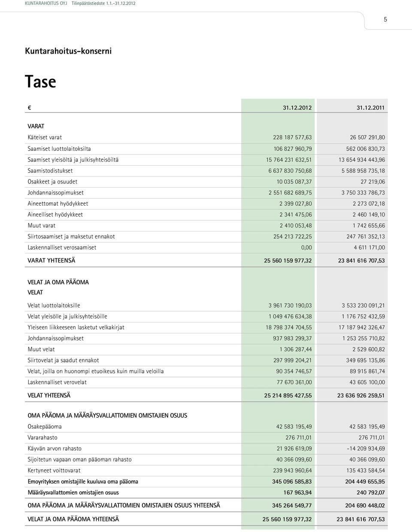Select the Käteiset varat row label
The image size is (412, 532).
(45, 137)
